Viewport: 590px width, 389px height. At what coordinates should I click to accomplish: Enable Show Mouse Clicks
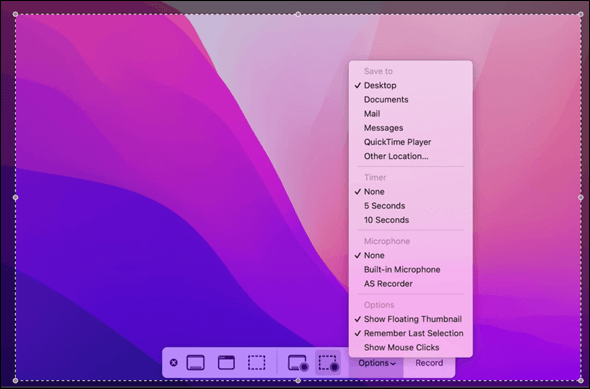click(x=411, y=348)
